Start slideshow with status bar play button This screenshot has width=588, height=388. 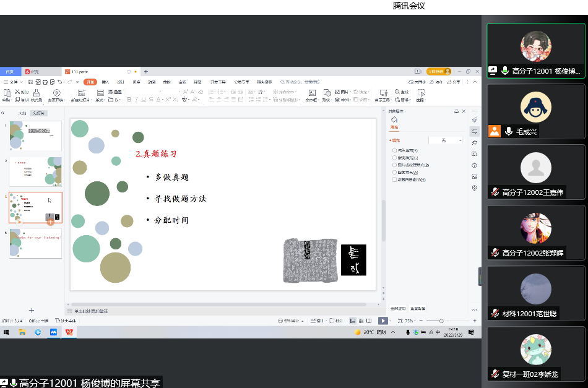[x=383, y=321]
